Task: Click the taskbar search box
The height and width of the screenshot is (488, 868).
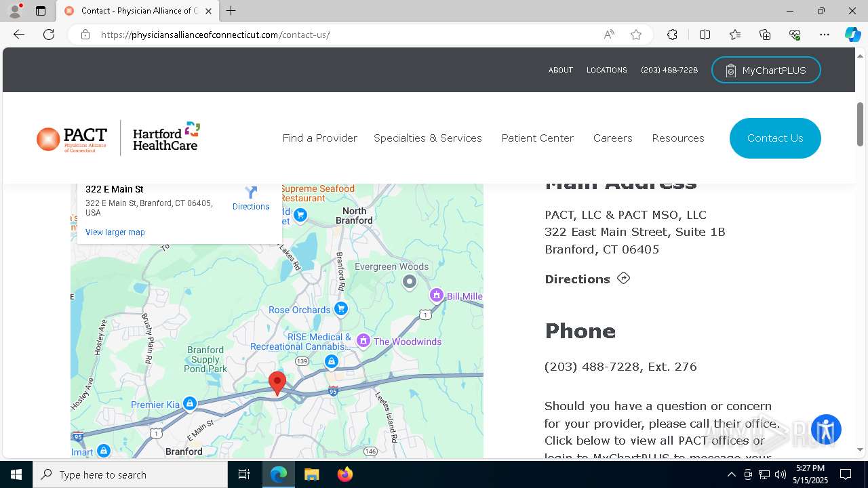Action: click(130, 474)
